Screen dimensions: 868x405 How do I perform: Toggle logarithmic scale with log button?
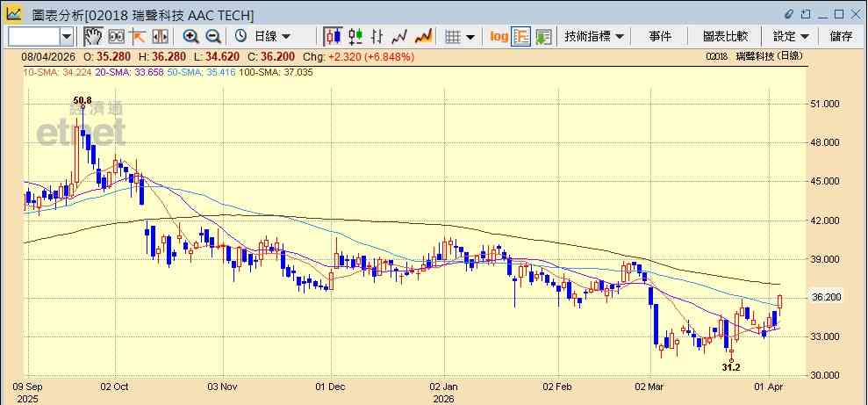(499, 37)
